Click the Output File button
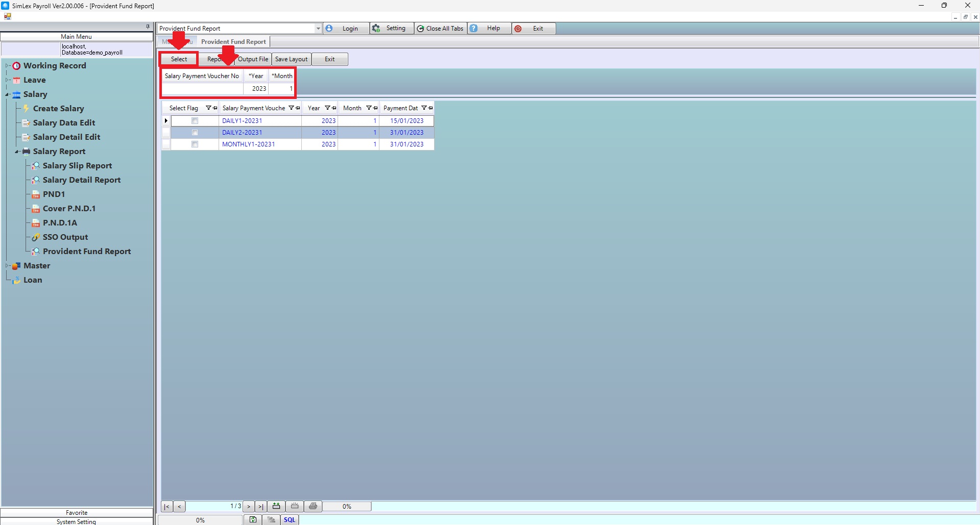Viewport: 980px width, 525px height. (253, 59)
